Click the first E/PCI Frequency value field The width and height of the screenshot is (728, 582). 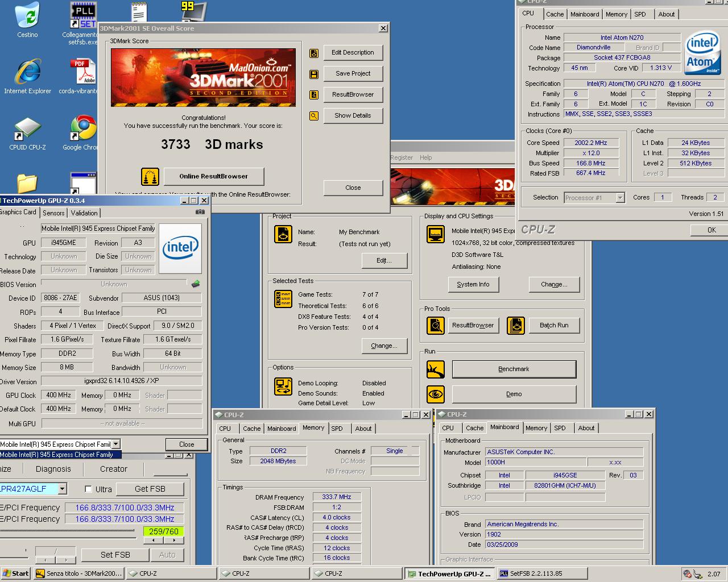(x=125, y=508)
